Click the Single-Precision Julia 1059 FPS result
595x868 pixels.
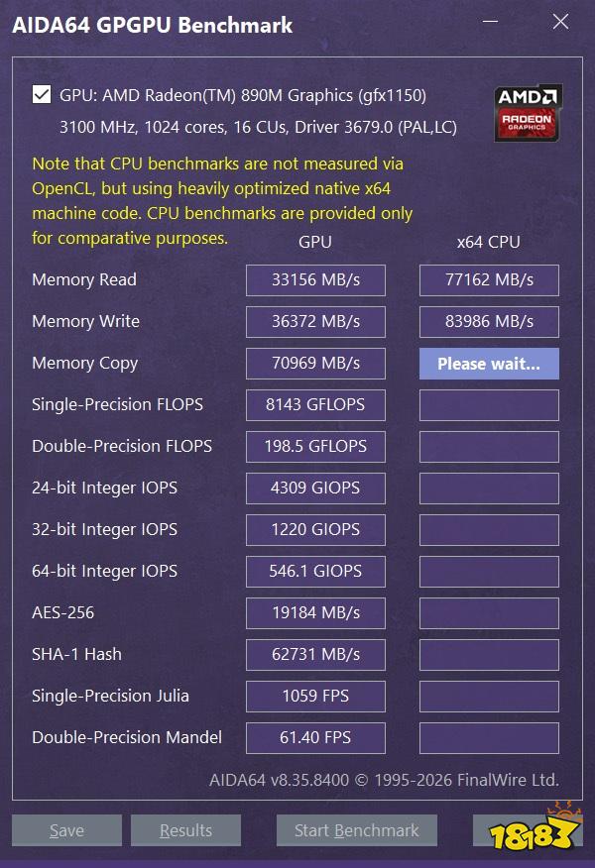[x=315, y=697]
